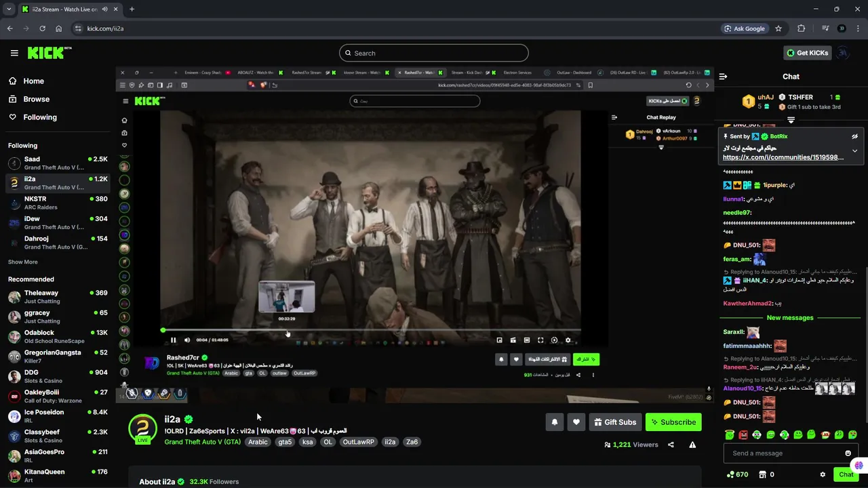Screen dimensions: 868x488
Task: Expand the gift leaderboard chevron
Action: 791,120
